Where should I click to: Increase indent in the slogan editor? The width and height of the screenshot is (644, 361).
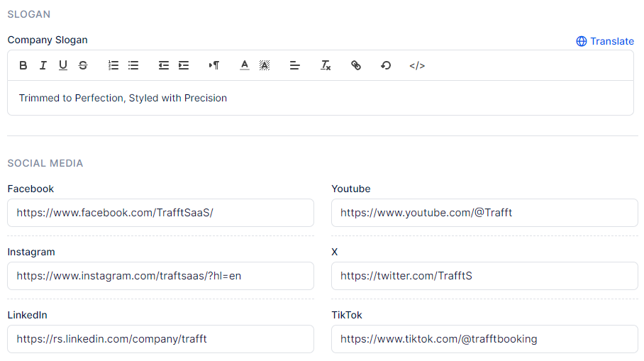tap(184, 65)
